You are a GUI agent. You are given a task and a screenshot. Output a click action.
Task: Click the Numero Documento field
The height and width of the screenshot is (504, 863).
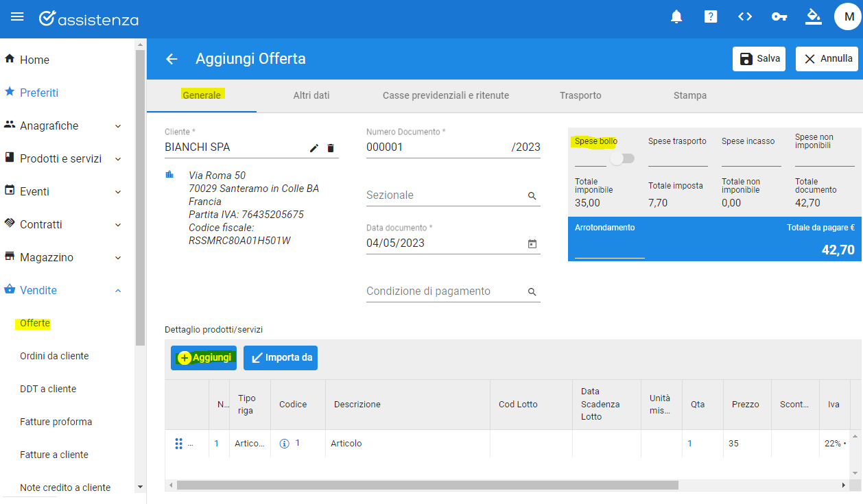tap(453, 147)
